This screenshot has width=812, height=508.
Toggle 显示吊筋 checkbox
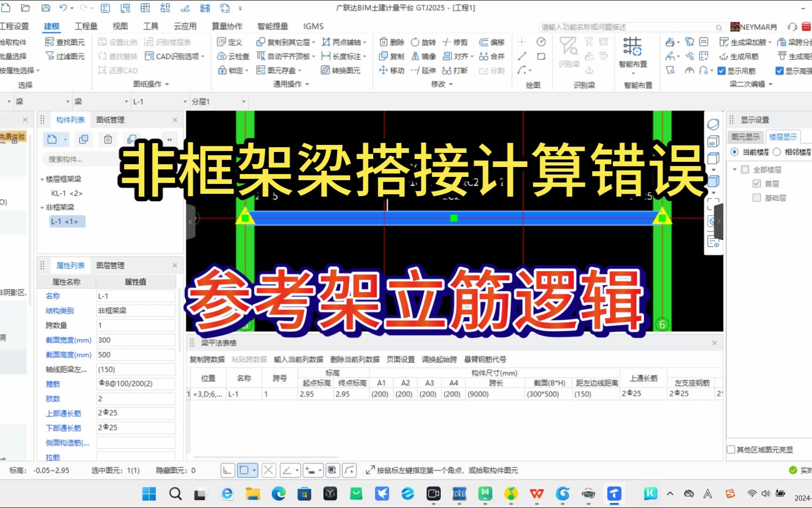coord(722,71)
